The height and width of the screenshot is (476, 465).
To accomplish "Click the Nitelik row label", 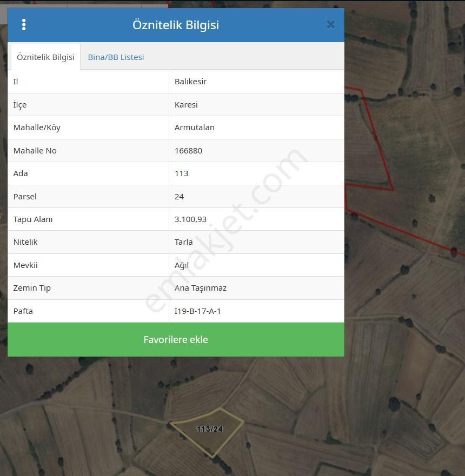I will coord(25,242).
